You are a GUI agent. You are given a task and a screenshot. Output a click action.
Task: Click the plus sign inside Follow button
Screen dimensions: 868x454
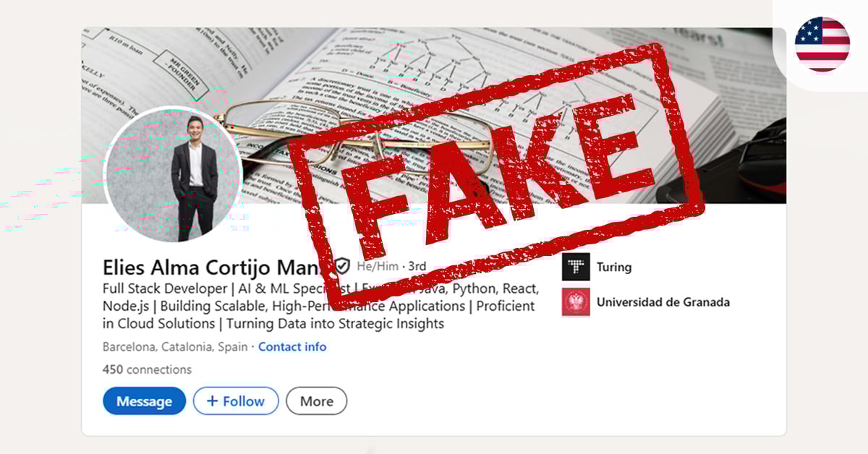212,401
